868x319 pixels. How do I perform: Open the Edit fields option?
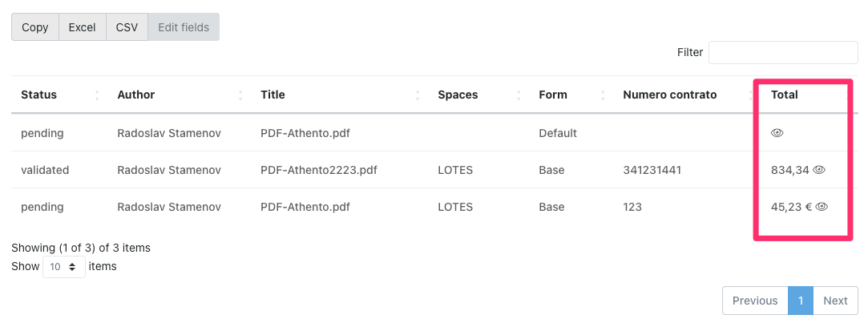pyautogui.click(x=184, y=27)
